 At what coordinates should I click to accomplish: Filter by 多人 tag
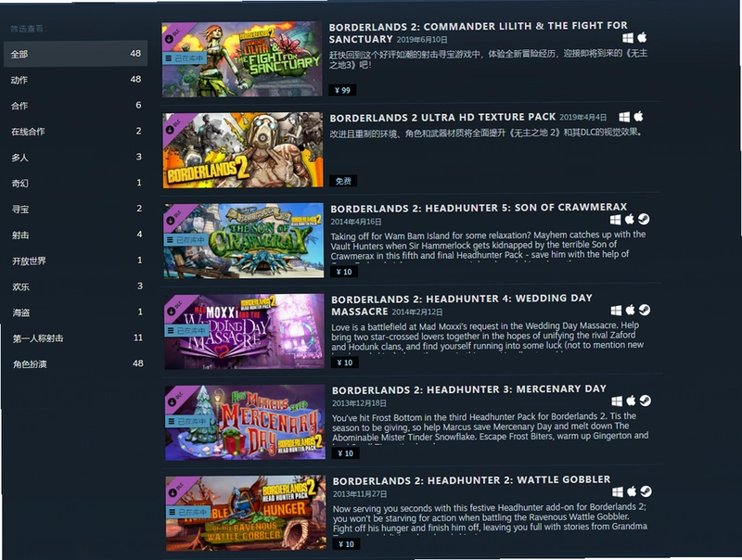76,157
